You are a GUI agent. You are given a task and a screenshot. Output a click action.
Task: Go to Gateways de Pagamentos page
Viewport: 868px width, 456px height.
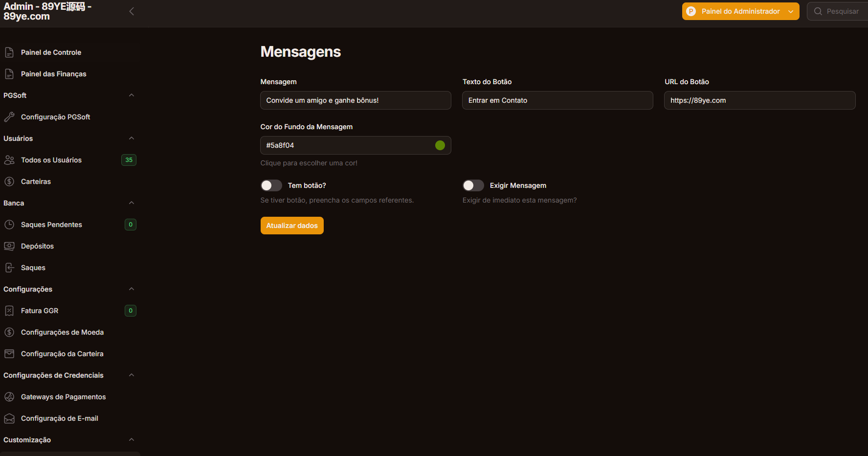click(x=63, y=397)
